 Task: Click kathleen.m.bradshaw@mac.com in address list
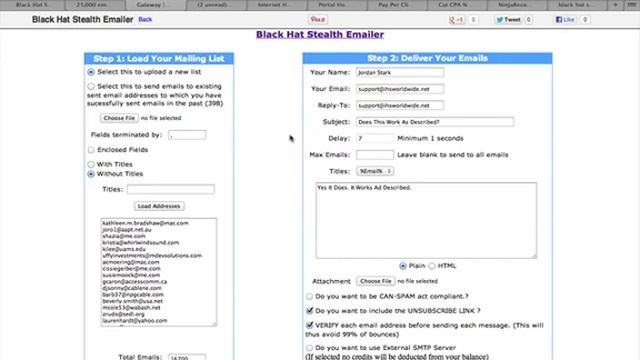click(x=145, y=223)
